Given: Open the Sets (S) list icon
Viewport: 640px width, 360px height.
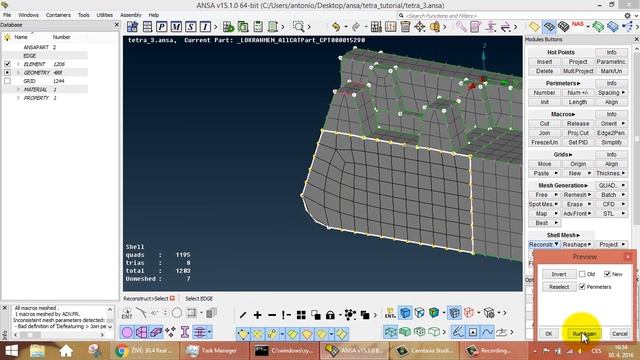Looking at the screenshot, I should [191, 27].
